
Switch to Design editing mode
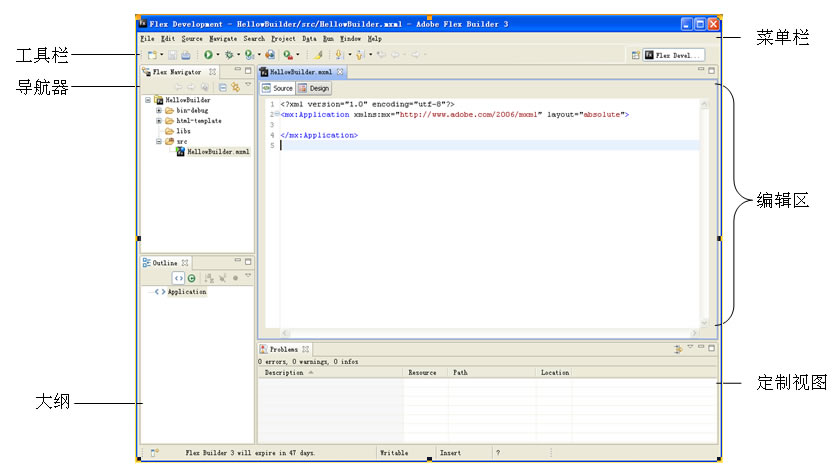coord(314,88)
